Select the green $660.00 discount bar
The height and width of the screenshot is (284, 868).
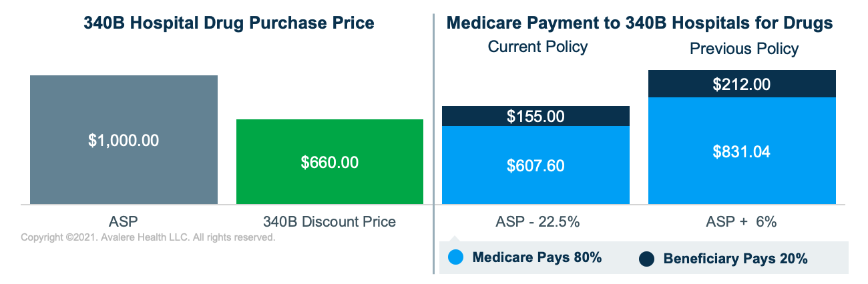330,162
